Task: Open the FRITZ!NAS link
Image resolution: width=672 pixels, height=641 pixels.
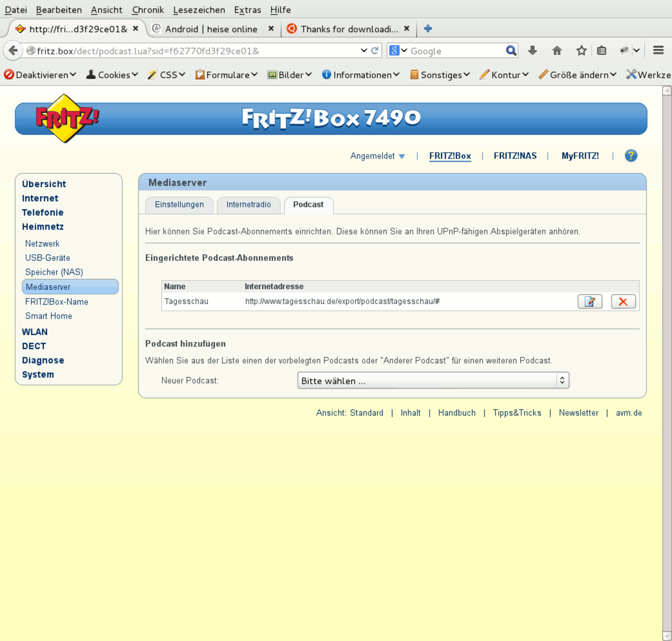Action: tap(515, 156)
